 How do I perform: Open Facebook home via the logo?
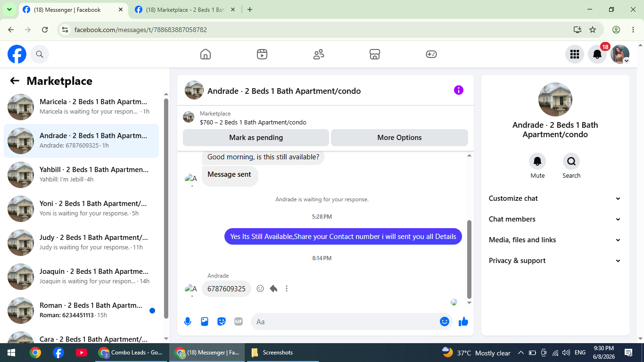[x=17, y=54]
